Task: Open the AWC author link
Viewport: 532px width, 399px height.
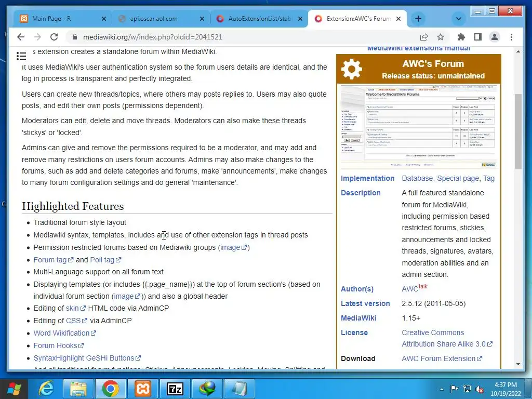Action: click(410, 289)
